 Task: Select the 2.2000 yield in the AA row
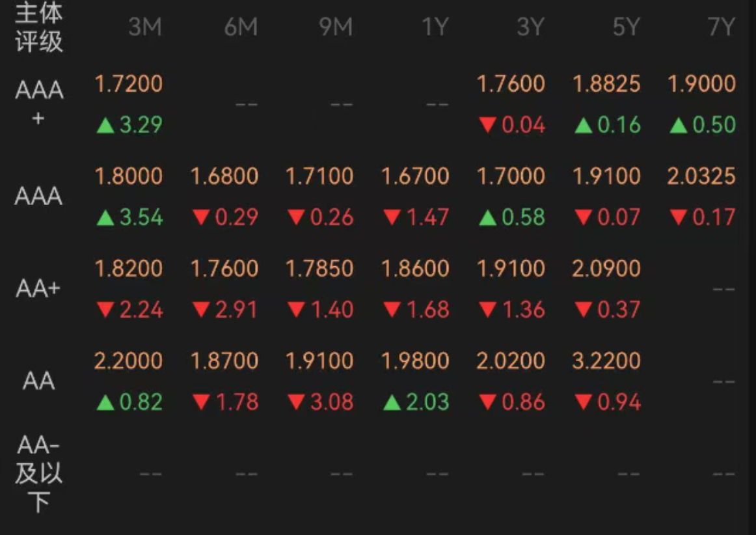(128, 361)
